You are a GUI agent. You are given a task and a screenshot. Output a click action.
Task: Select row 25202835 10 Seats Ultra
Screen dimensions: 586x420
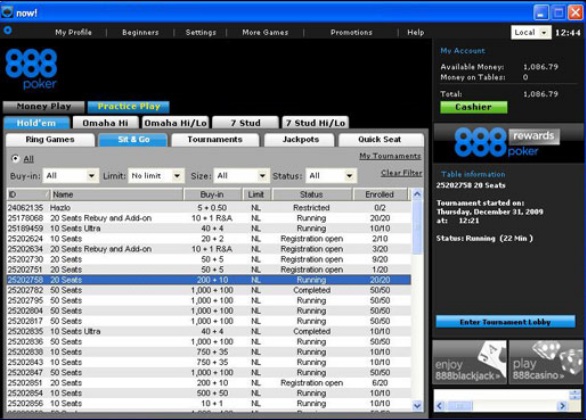[209, 331]
